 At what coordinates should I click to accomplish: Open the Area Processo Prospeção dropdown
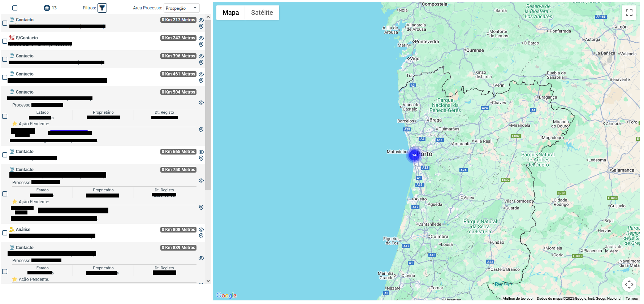point(182,8)
